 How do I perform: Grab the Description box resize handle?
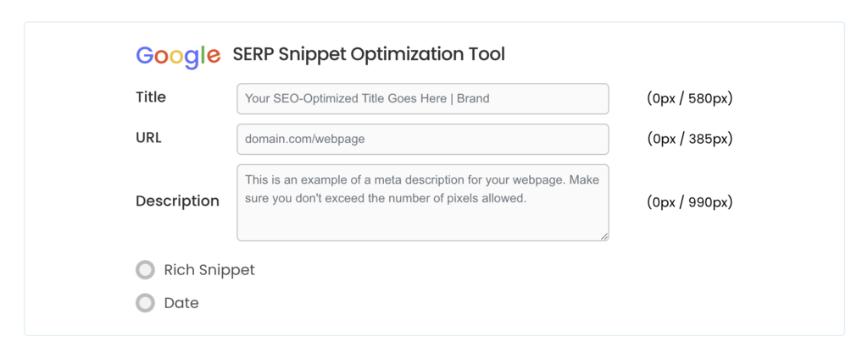coord(604,236)
